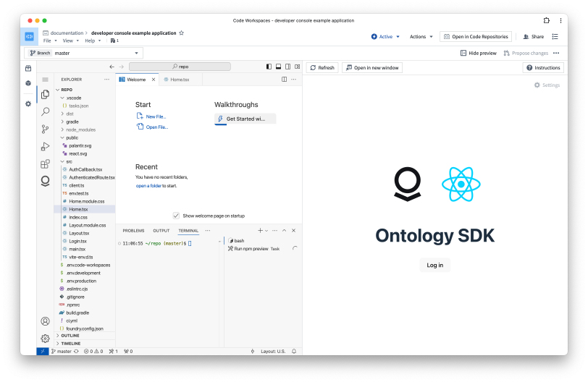Click the Refresh preview button

tap(322, 68)
